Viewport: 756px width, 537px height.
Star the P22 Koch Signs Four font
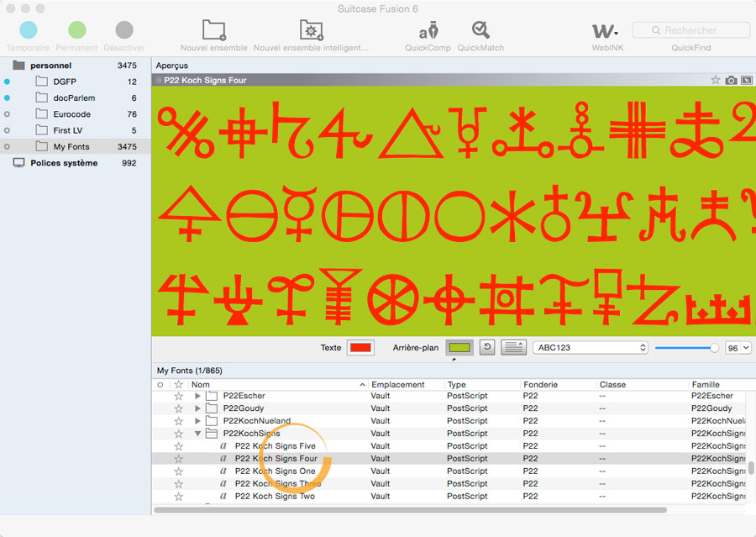(x=178, y=458)
